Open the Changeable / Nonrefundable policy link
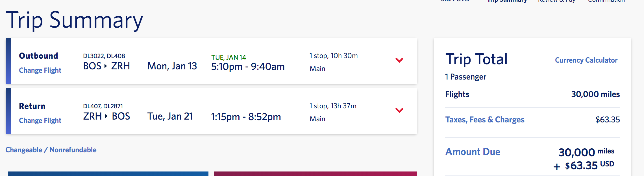The width and height of the screenshot is (644, 176). click(51, 150)
